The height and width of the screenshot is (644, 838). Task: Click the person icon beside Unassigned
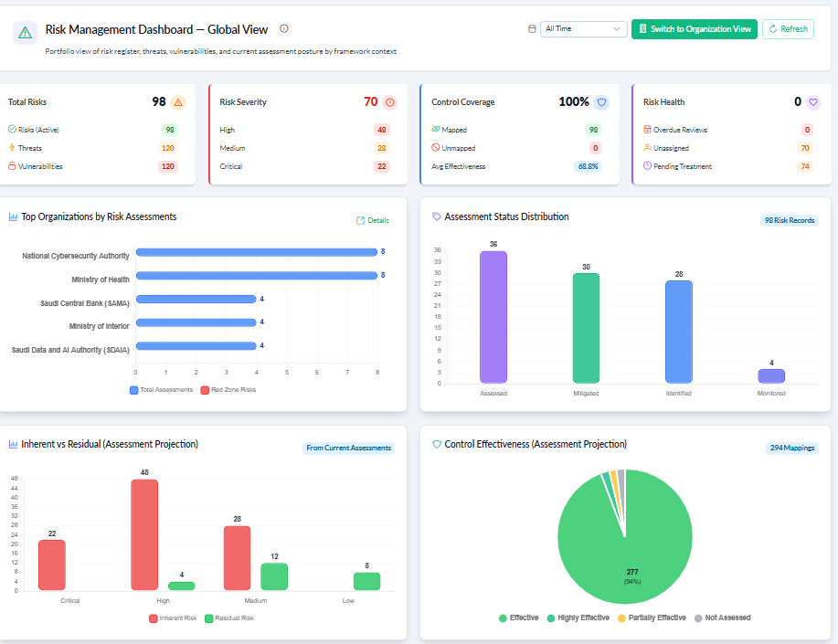(647, 147)
